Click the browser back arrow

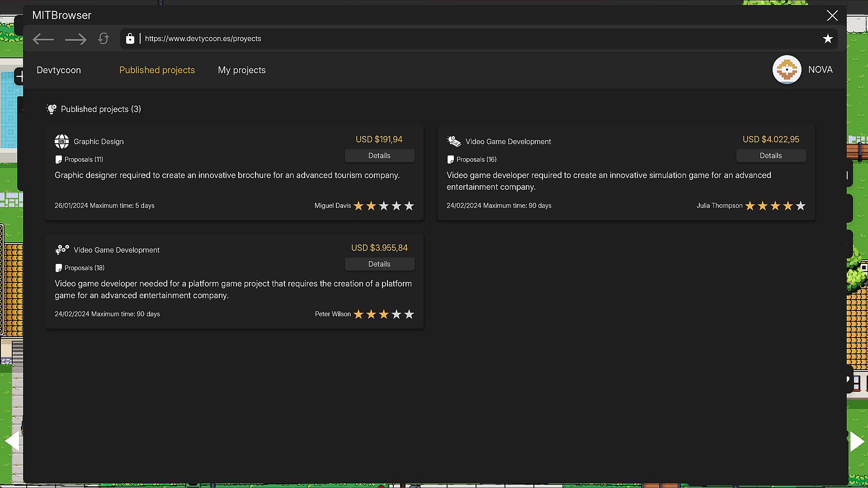tap(43, 39)
